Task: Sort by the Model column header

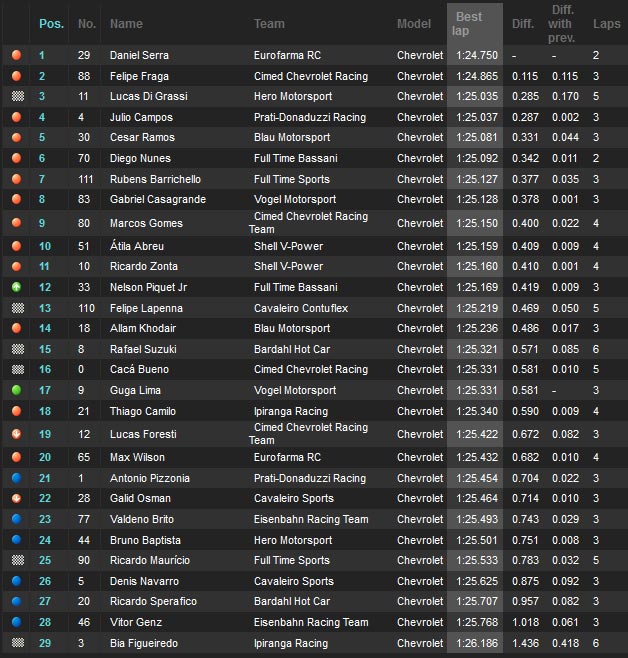Action: (414, 24)
